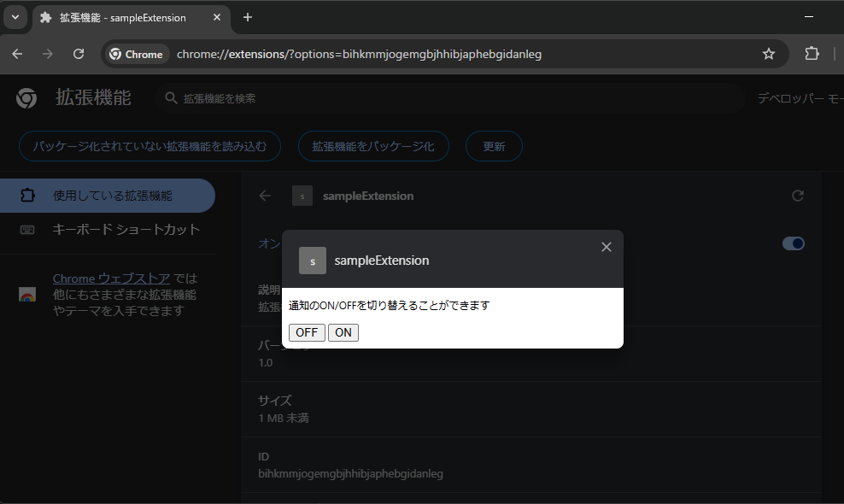Click the back arrow beside sampleExtension heading
The width and height of the screenshot is (844, 504).
tap(265, 196)
